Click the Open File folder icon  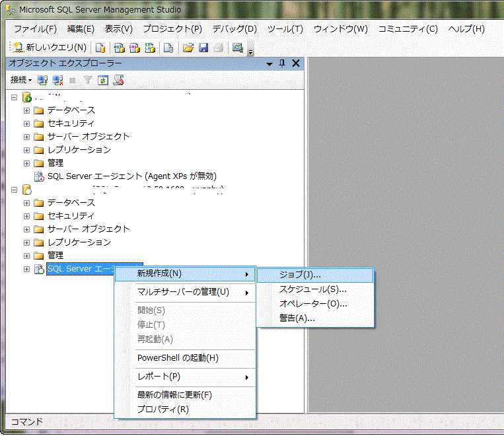188,48
